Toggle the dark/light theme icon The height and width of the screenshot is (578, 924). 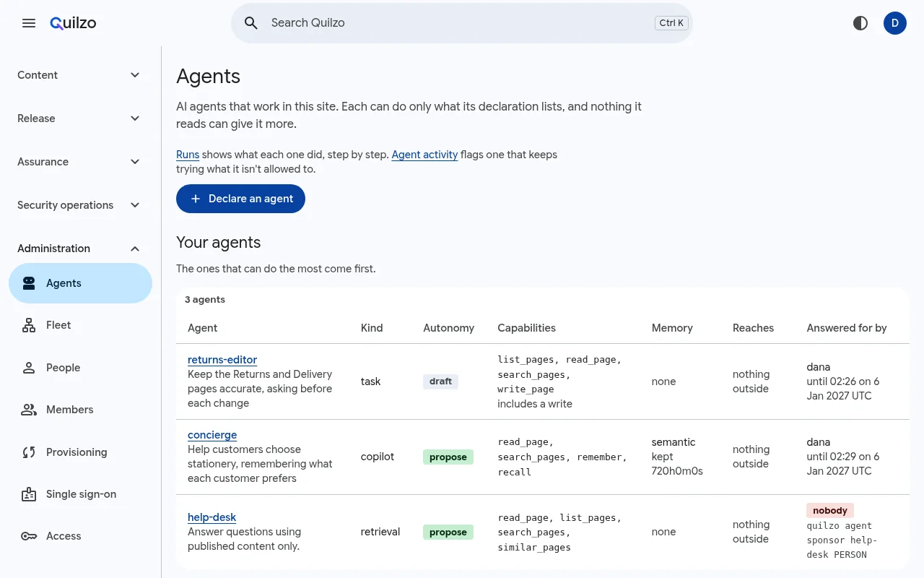860,23
